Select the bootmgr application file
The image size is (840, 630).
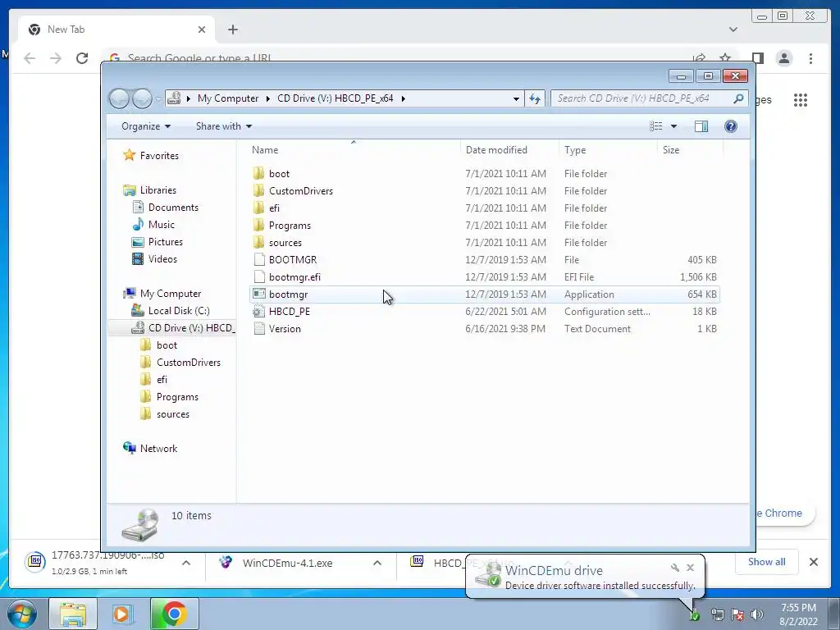click(288, 294)
